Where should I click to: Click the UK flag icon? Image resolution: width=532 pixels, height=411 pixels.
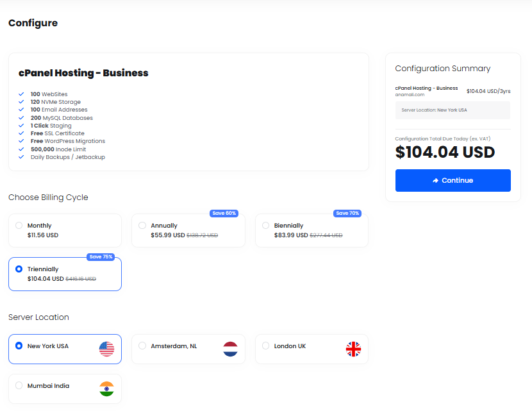[353, 349]
